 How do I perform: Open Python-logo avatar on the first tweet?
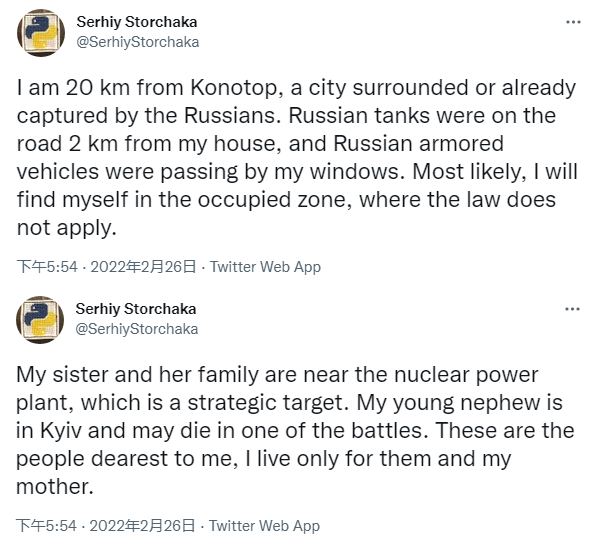click(41, 33)
